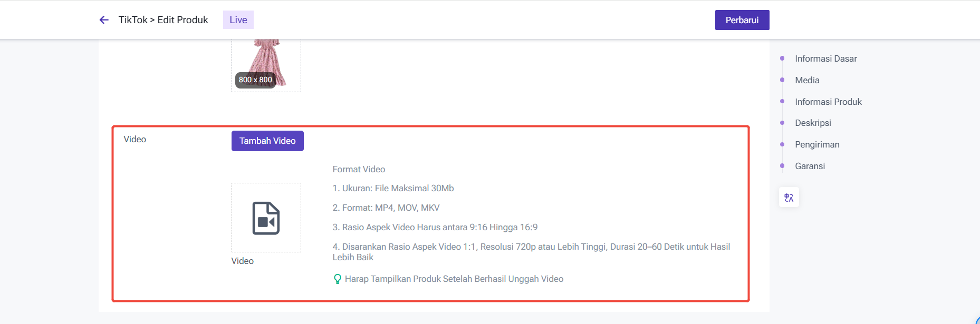Image resolution: width=980 pixels, height=324 pixels.
Task: Click the video file upload placeholder
Action: pyautogui.click(x=266, y=218)
